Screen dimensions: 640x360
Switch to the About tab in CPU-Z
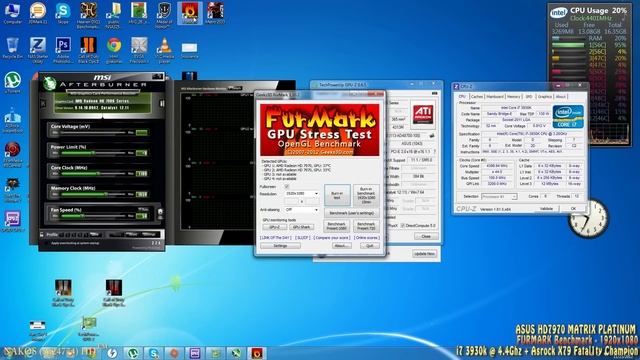click(561, 97)
